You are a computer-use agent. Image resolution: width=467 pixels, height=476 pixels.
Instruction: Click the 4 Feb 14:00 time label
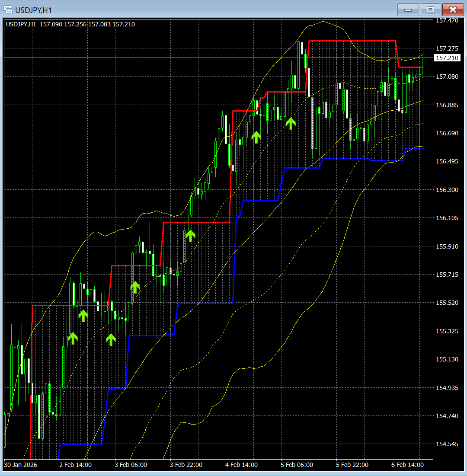pos(241,465)
